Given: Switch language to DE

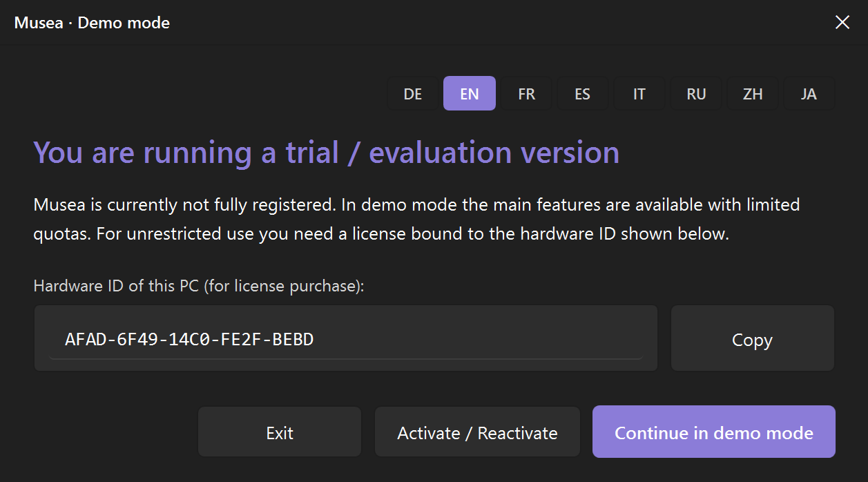Looking at the screenshot, I should click(413, 93).
